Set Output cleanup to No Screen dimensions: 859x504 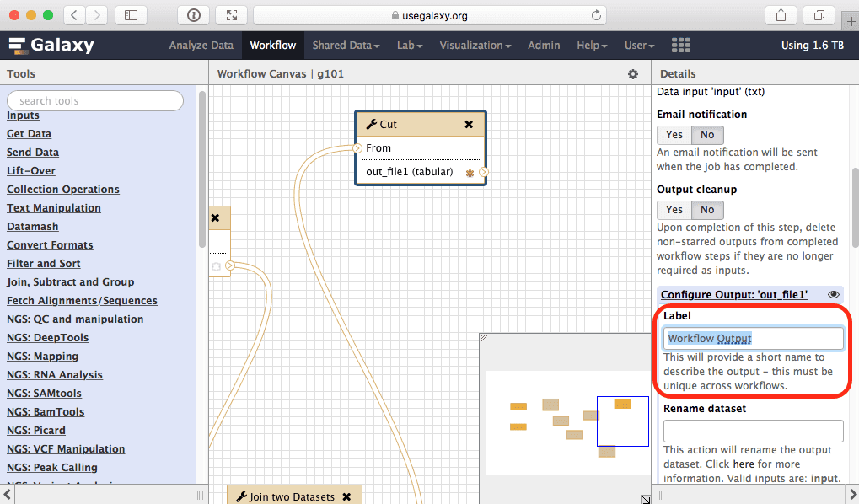tap(707, 210)
